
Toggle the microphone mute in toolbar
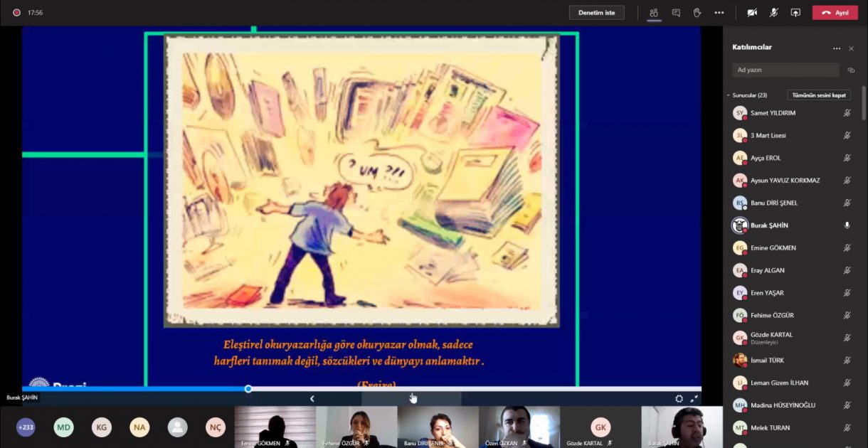(774, 13)
